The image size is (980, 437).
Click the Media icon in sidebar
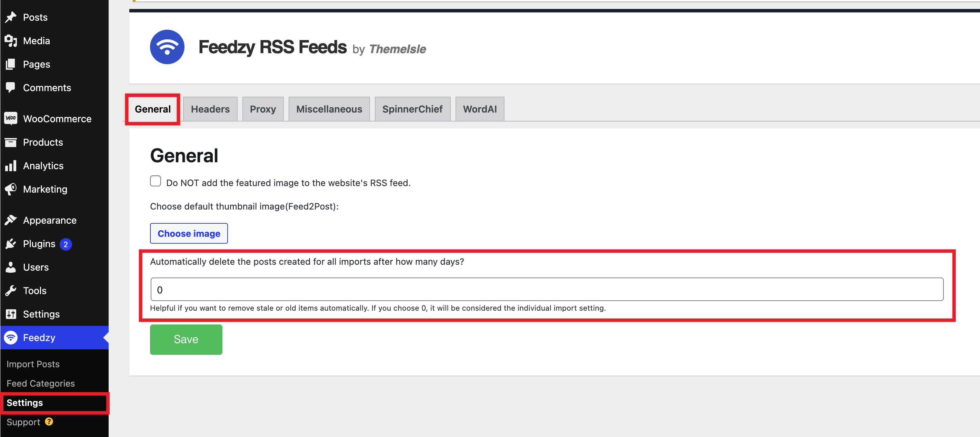tap(11, 41)
